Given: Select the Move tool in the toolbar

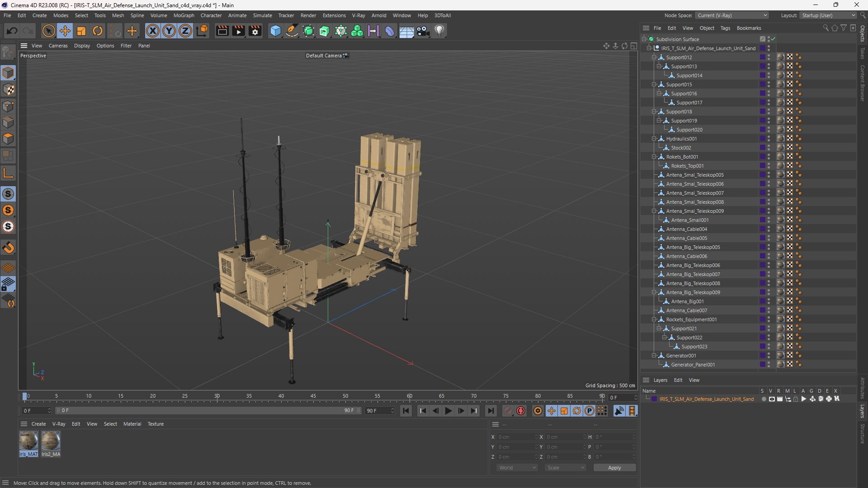Looking at the screenshot, I should [65, 31].
